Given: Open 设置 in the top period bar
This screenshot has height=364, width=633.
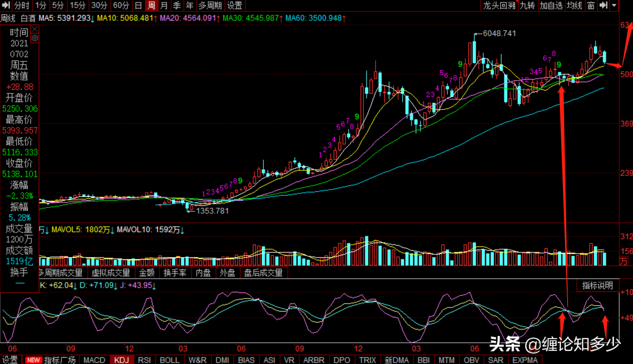Looking at the screenshot, I should point(235,5).
